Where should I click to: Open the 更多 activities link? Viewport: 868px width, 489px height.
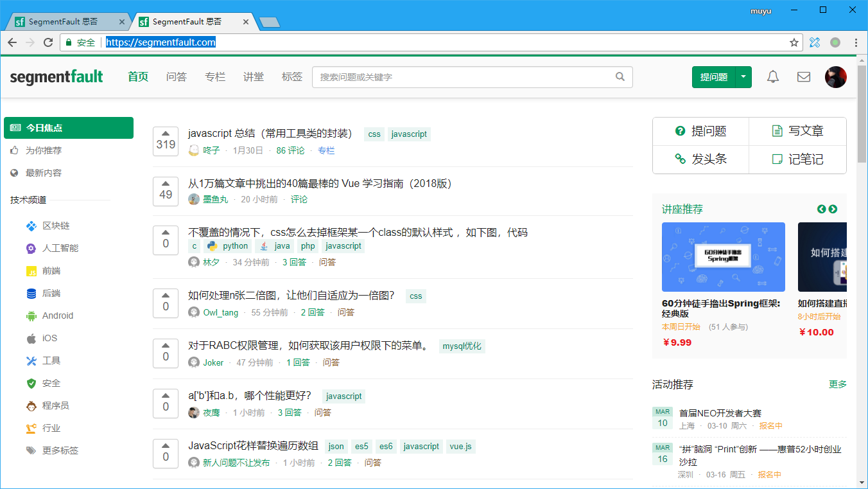point(837,384)
